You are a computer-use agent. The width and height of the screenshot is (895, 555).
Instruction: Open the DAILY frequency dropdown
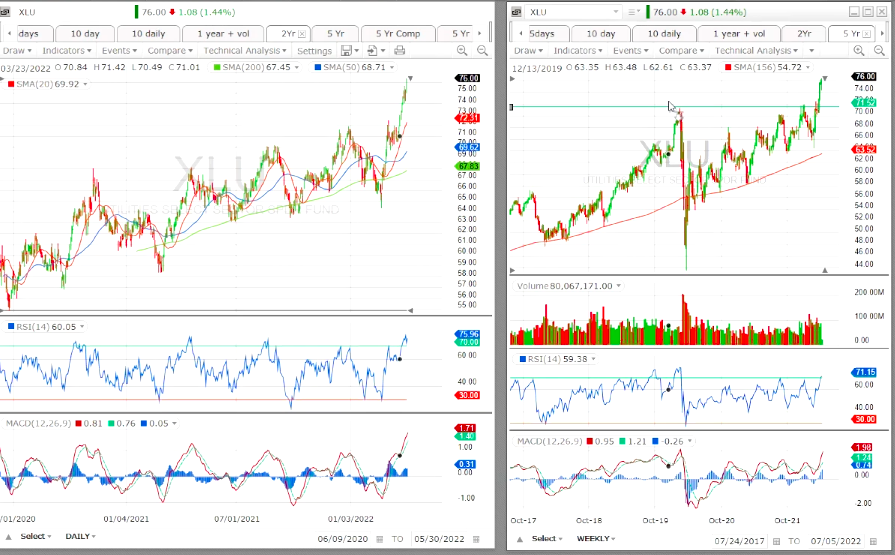click(80, 537)
